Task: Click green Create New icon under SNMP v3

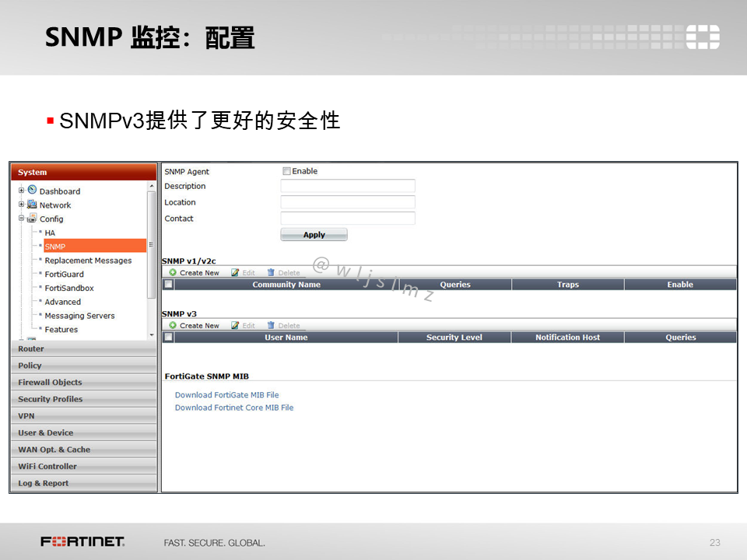Action: (173, 325)
